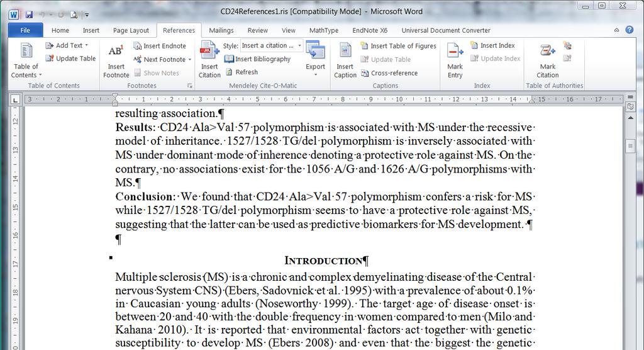The width and height of the screenshot is (644, 350).
Task: Click the split handle above the ruler toggle
Action: pyautogui.click(x=630, y=97)
